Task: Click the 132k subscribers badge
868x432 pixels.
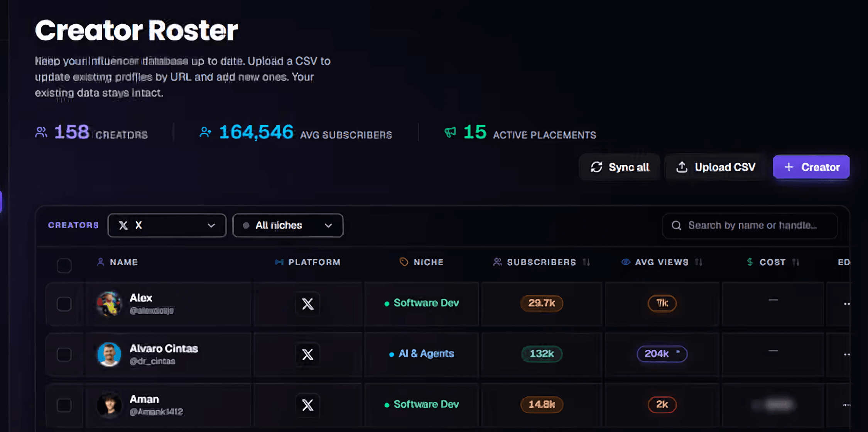Action: [542, 354]
